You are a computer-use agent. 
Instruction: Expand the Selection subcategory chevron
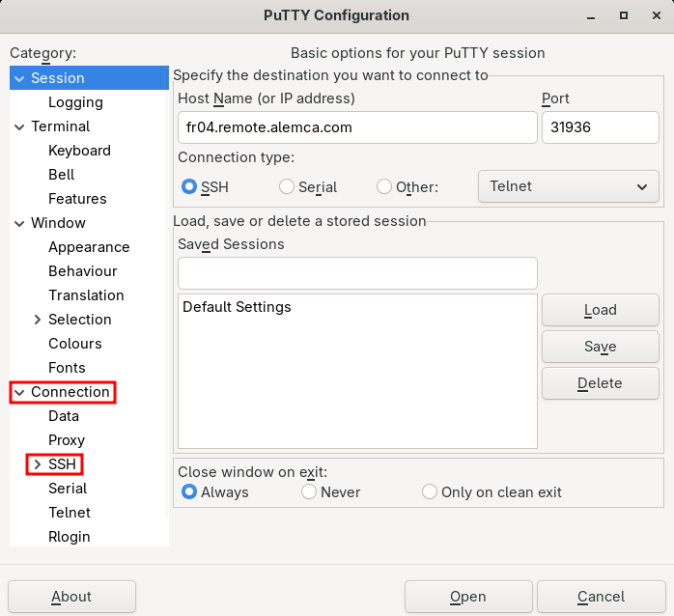tap(38, 320)
